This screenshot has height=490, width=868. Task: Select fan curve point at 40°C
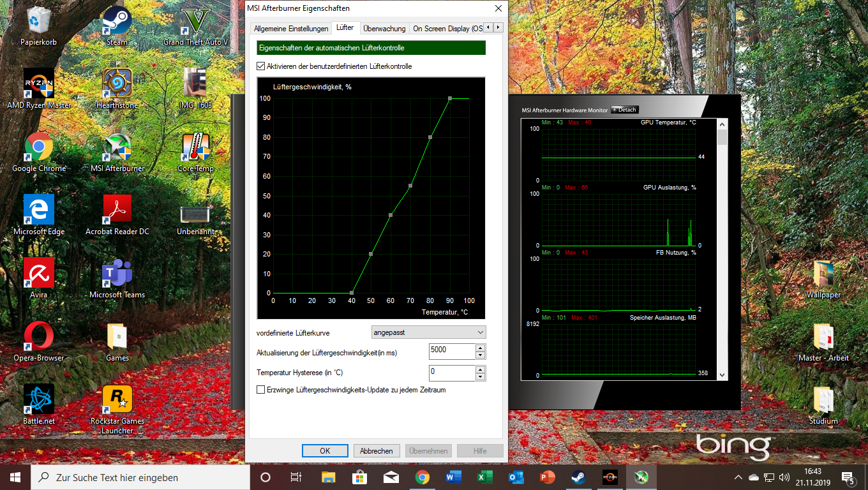(x=352, y=293)
